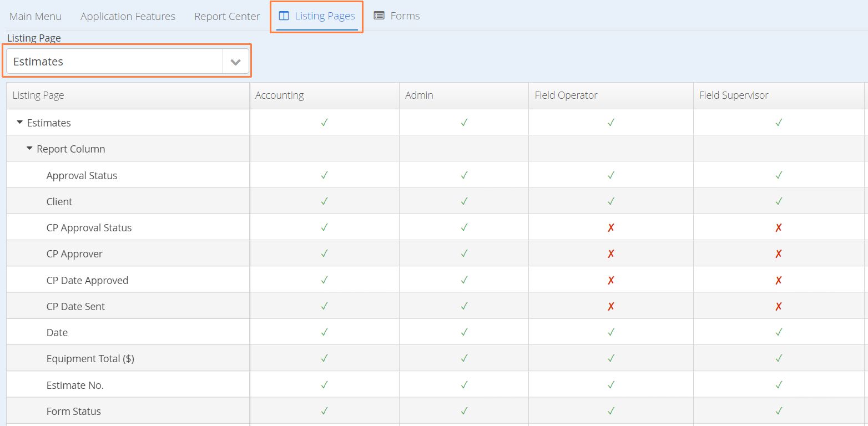Toggle Accounting checkmark for Client row
The height and width of the screenshot is (426, 868).
[x=325, y=201]
